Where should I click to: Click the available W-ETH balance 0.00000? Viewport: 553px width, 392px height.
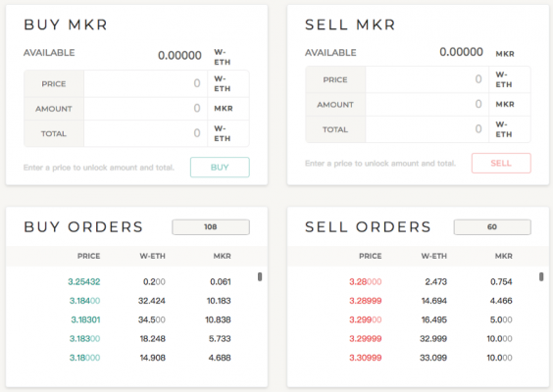pyautogui.click(x=179, y=56)
